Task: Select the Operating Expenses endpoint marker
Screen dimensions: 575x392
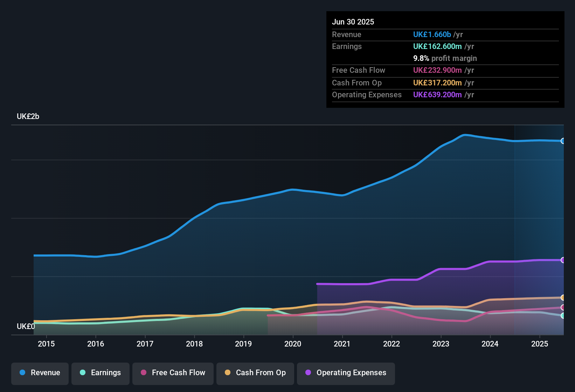Action: pos(563,260)
